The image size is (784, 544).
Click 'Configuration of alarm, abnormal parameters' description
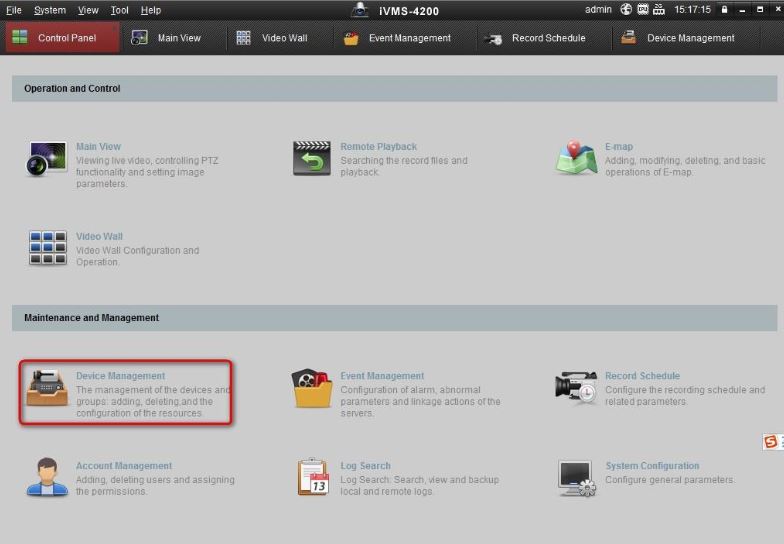(x=420, y=402)
